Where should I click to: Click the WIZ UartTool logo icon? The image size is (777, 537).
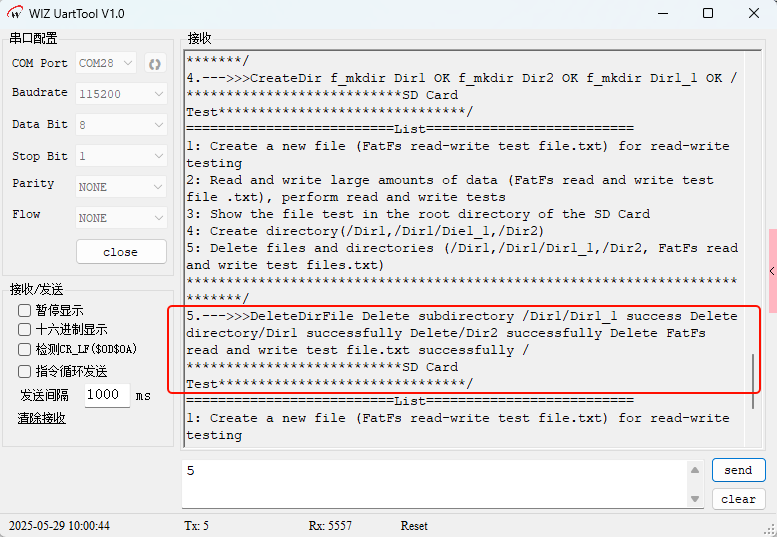point(15,13)
